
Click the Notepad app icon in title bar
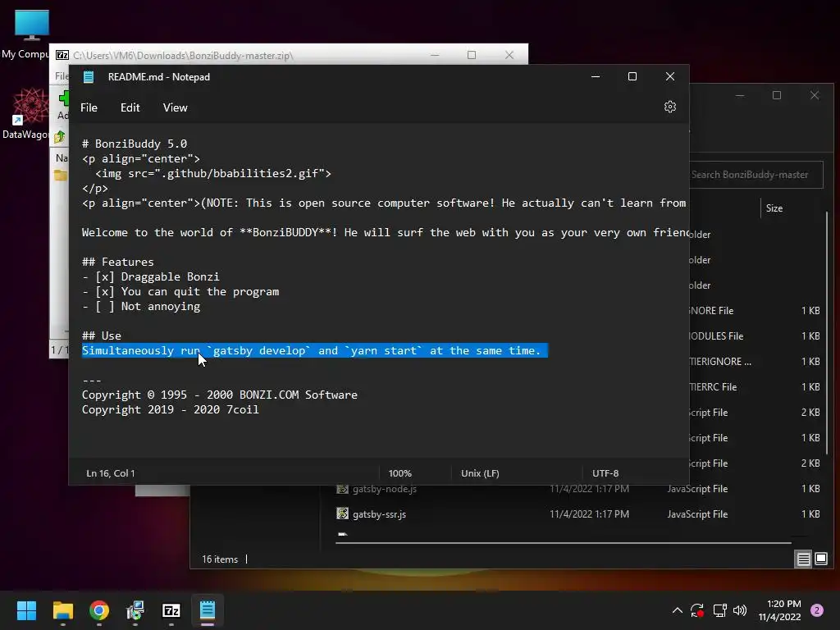[x=89, y=76]
